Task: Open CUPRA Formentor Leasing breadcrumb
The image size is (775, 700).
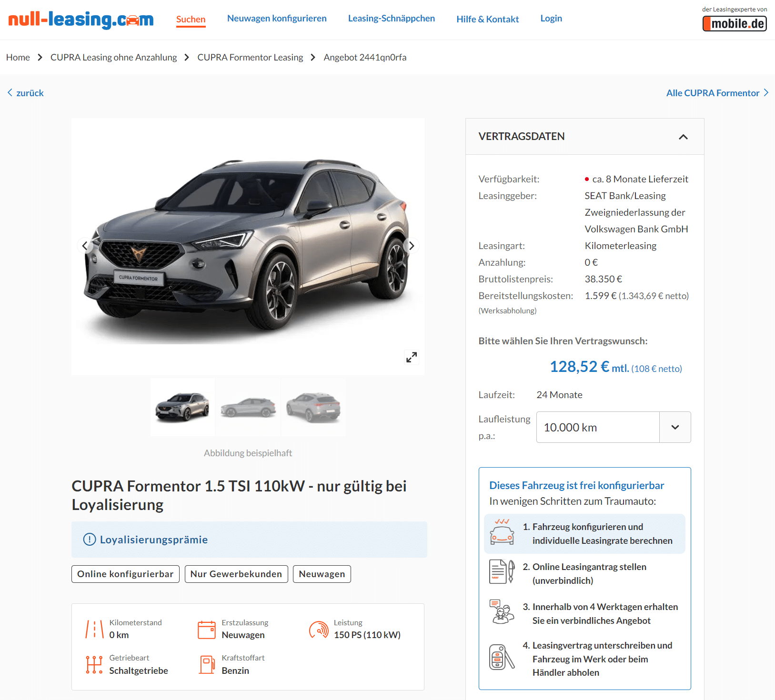Action: click(x=250, y=57)
